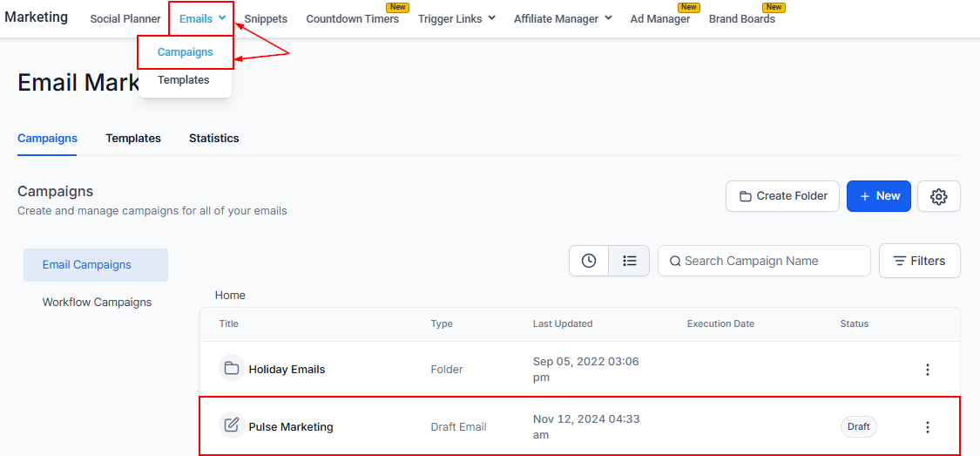Switch to the Statistics tab

click(213, 138)
